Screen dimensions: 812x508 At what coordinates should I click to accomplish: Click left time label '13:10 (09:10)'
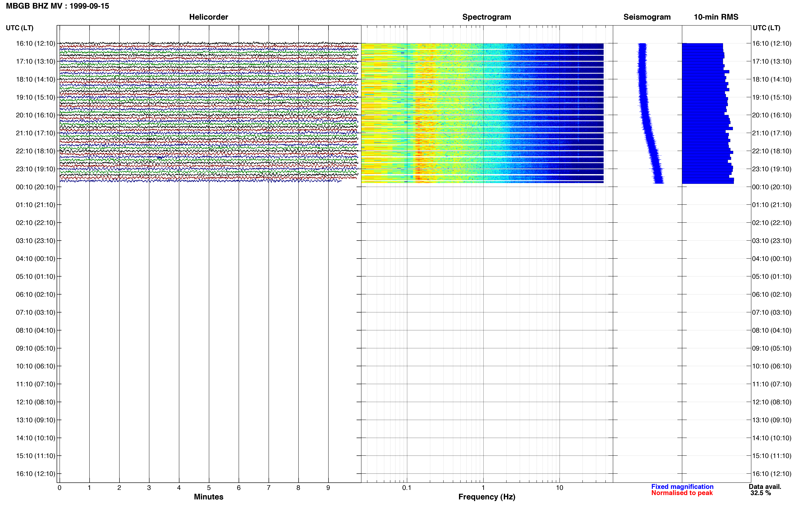[36, 420]
